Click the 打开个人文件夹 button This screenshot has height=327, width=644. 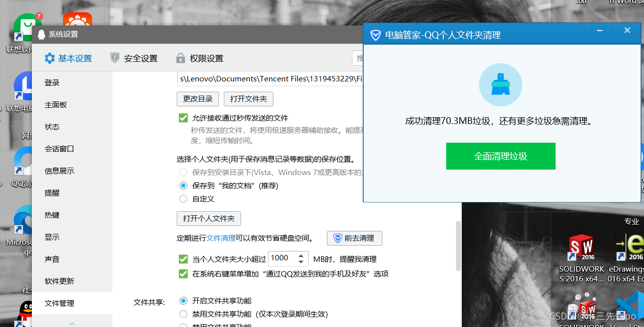209,219
